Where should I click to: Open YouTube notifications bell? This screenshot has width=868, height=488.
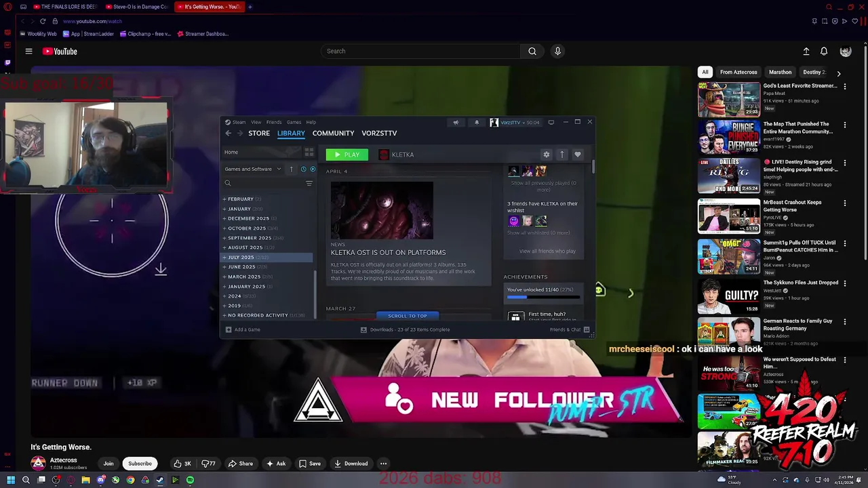(x=824, y=52)
